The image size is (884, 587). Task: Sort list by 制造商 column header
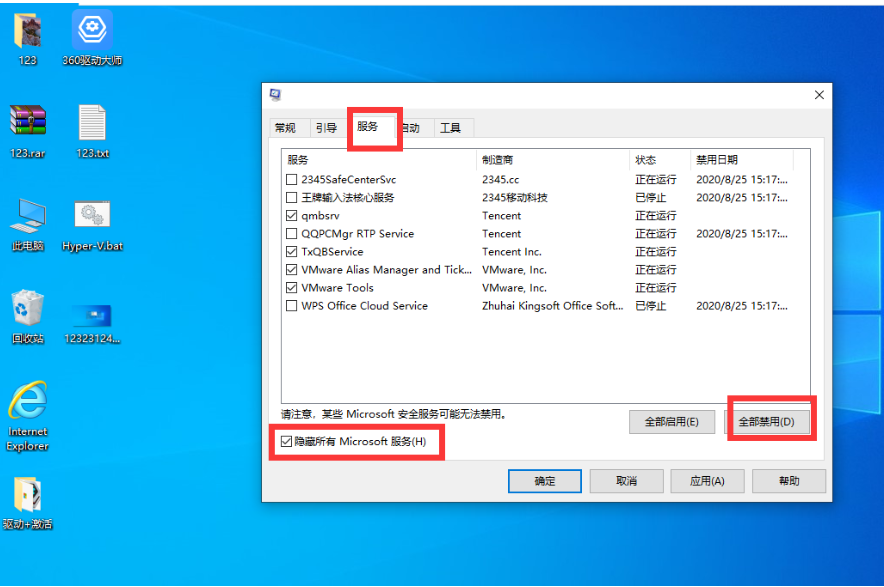(x=552, y=160)
